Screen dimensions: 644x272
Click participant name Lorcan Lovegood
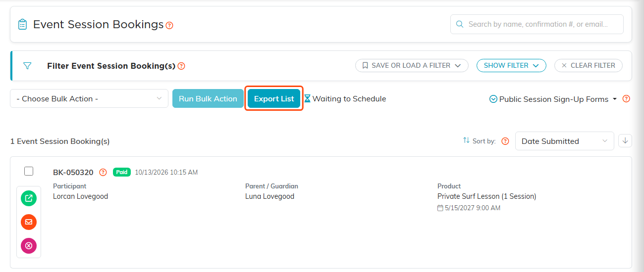click(80, 196)
